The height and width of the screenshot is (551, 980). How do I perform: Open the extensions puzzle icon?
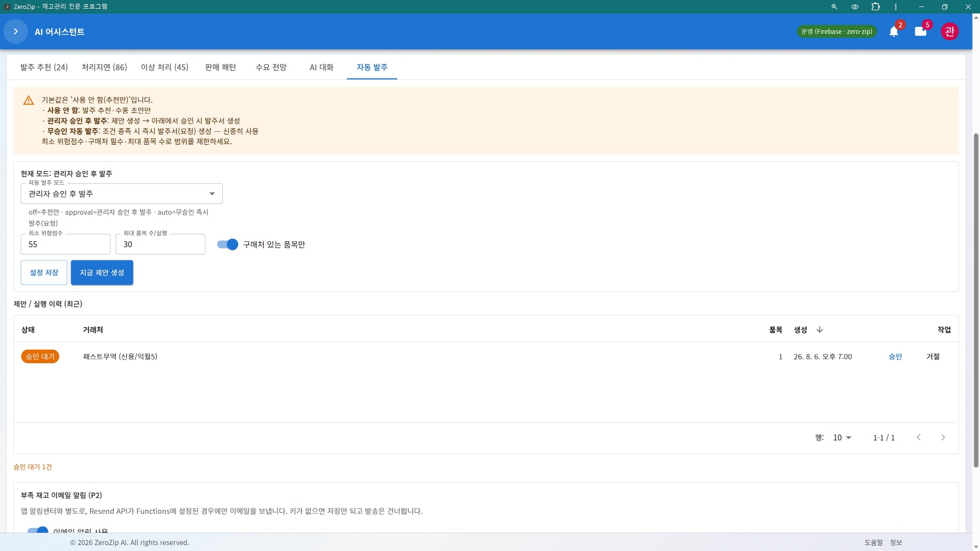tap(876, 7)
